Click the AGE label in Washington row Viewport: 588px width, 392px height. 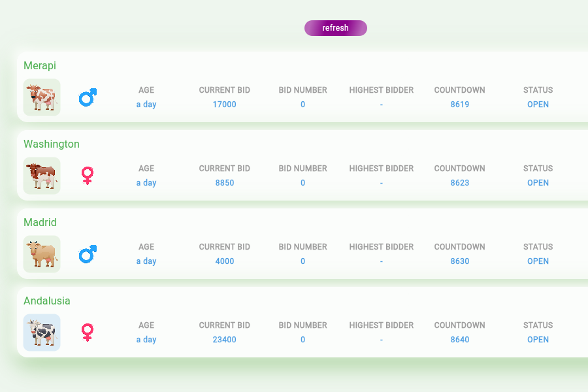[146, 169]
